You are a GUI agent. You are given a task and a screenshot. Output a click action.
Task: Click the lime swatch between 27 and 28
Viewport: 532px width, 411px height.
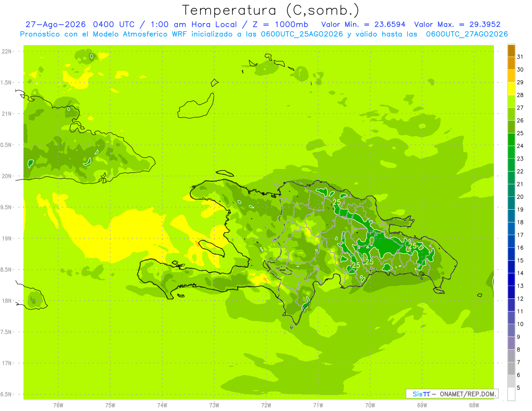[511, 101]
